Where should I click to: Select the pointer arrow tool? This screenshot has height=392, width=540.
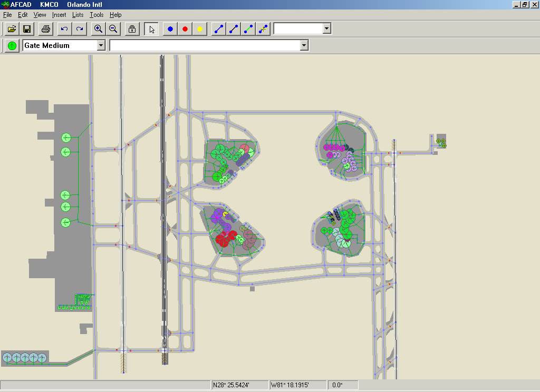point(151,29)
